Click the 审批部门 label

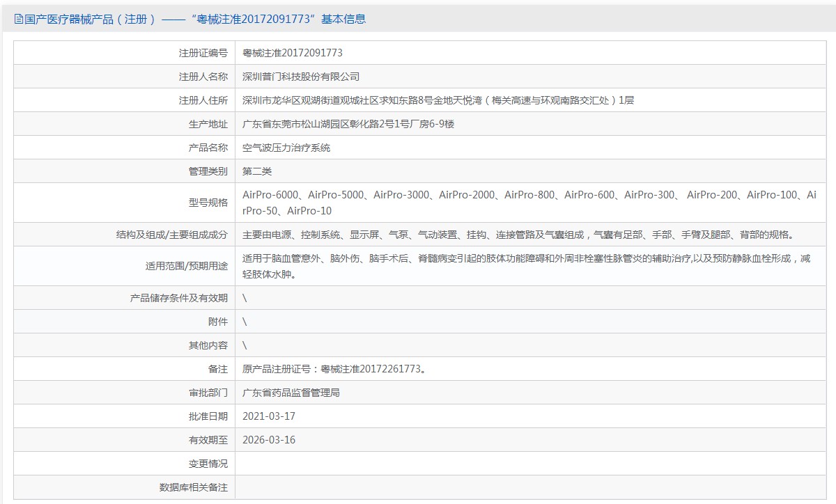pos(208,393)
